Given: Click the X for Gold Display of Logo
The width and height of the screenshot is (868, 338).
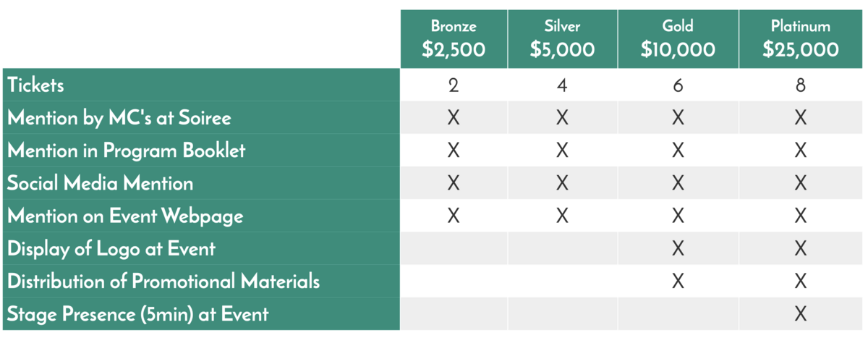Looking at the screenshot, I should pos(678,249).
